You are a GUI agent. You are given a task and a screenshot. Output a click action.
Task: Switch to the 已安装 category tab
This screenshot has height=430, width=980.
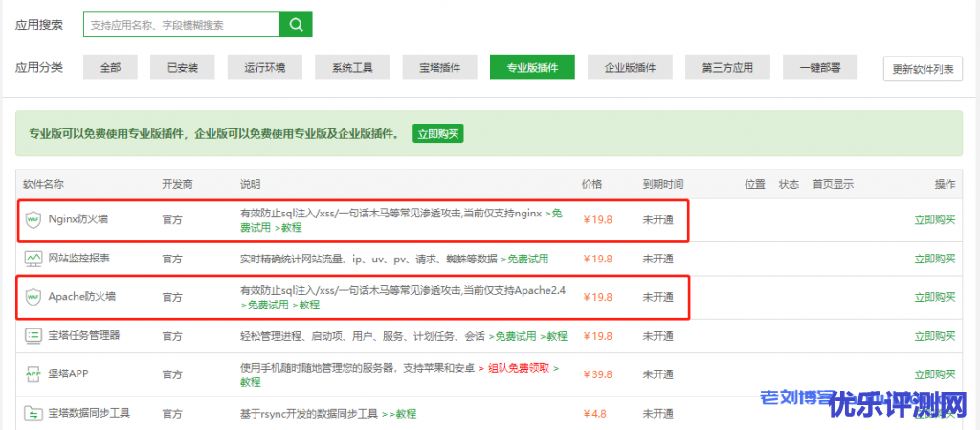coord(182,67)
